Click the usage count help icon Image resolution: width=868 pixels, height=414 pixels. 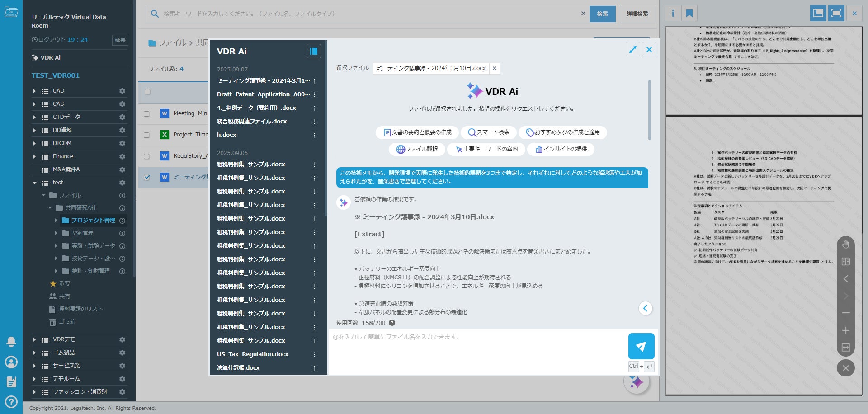(392, 323)
